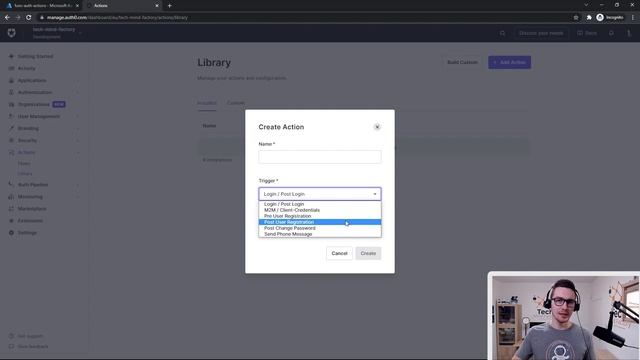Image resolution: width=640 pixels, height=360 pixels.
Task: Switch to the Actions browser tab
Action: click(x=122, y=6)
